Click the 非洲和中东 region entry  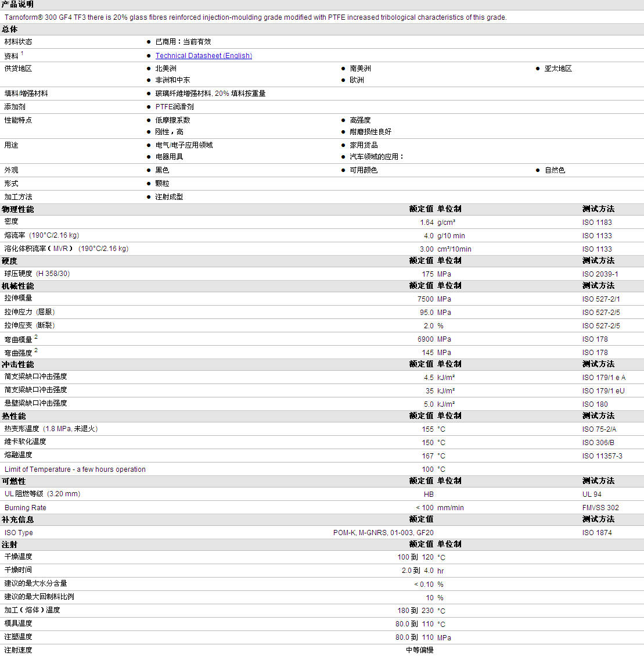pyautogui.click(x=172, y=80)
